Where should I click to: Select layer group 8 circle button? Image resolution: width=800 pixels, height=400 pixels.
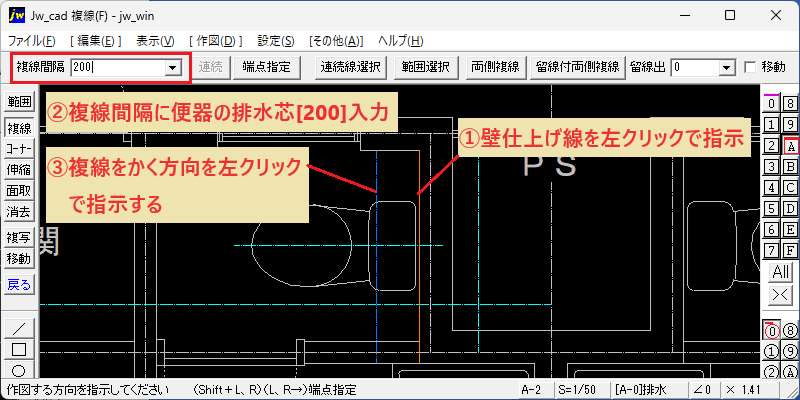point(790,330)
